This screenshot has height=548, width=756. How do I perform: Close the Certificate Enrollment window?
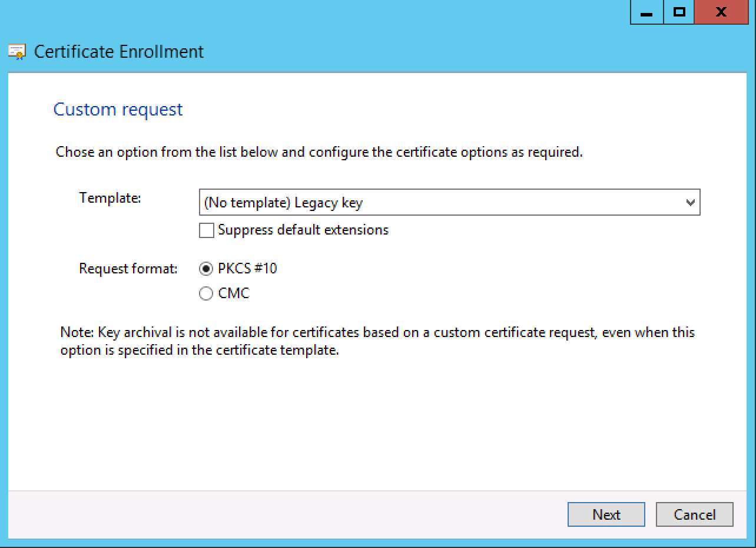pos(721,12)
